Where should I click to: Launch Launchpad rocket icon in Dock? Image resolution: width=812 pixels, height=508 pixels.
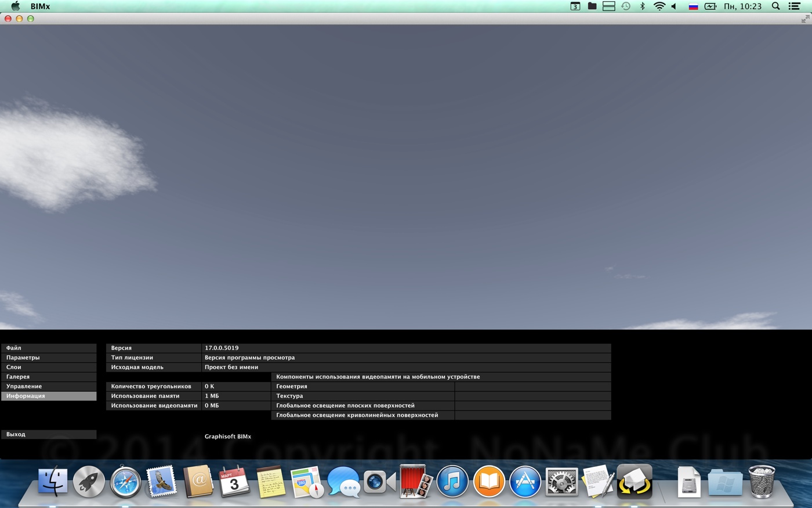[89, 482]
